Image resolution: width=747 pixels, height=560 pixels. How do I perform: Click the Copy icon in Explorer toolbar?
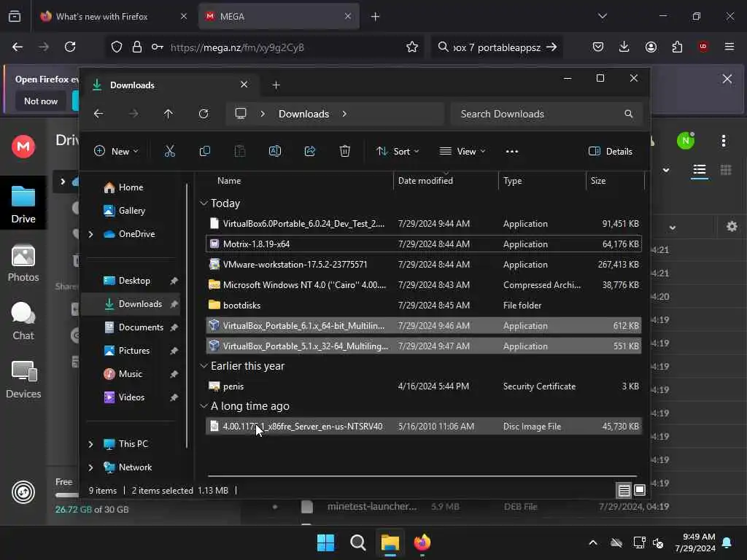point(205,152)
